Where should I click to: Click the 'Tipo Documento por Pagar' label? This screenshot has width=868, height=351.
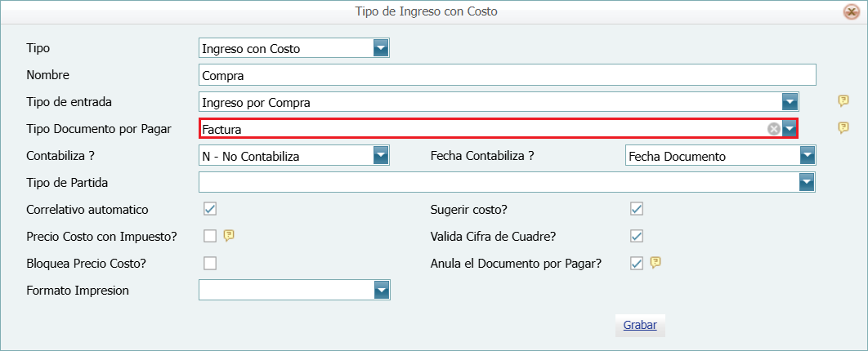(99, 129)
